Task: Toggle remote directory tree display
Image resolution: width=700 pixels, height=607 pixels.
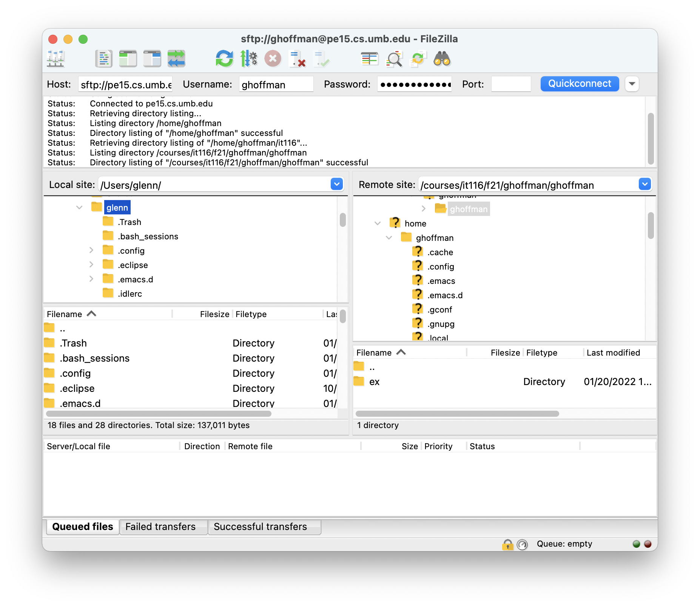Action: (x=152, y=59)
